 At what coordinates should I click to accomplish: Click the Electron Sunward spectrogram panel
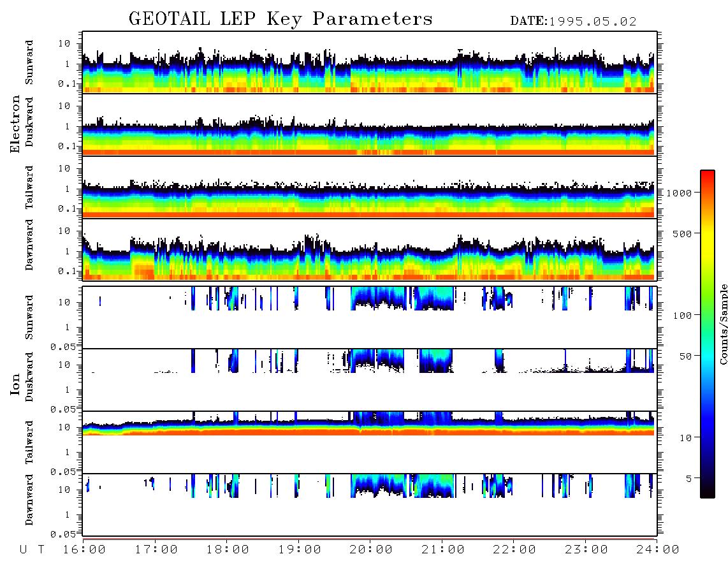[370, 62]
